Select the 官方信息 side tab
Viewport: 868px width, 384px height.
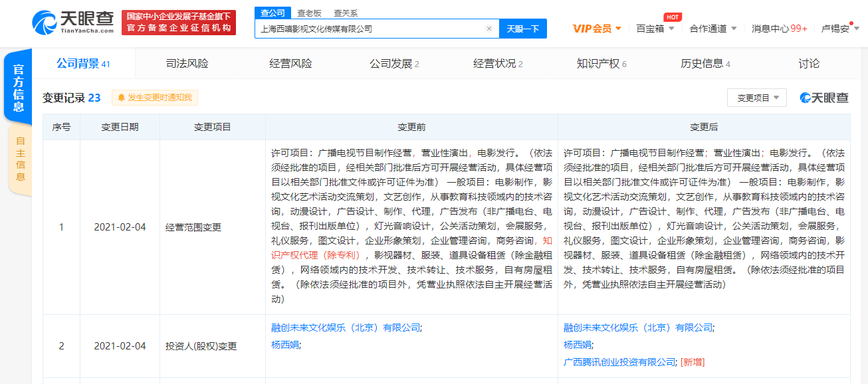pos(19,88)
